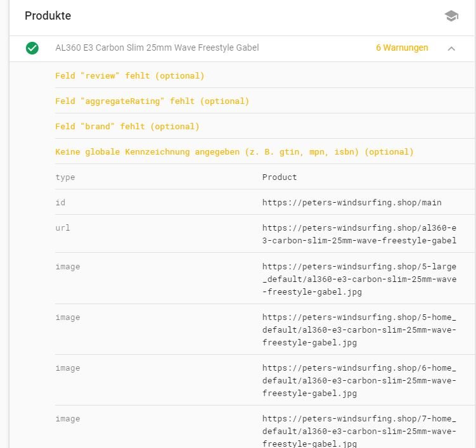
Task: Select the "url" property label
Action: [x=63, y=228]
